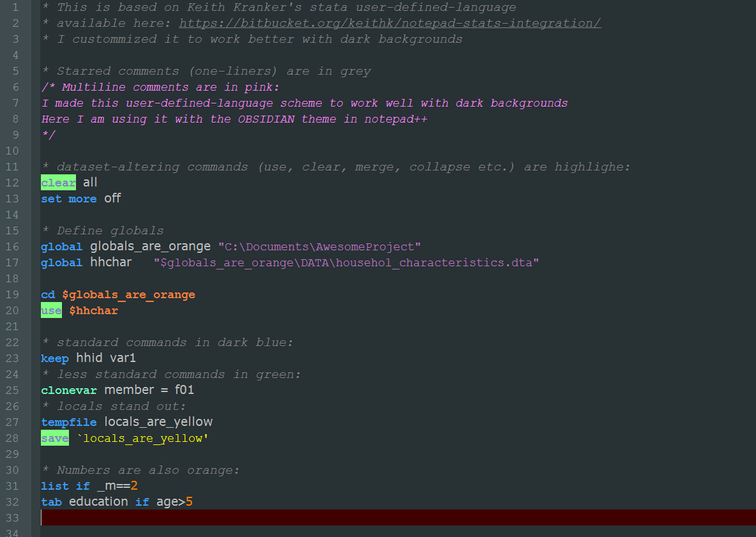The image size is (756, 537).
Task: Select line number 33 in the gutter
Action: tap(11, 517)
